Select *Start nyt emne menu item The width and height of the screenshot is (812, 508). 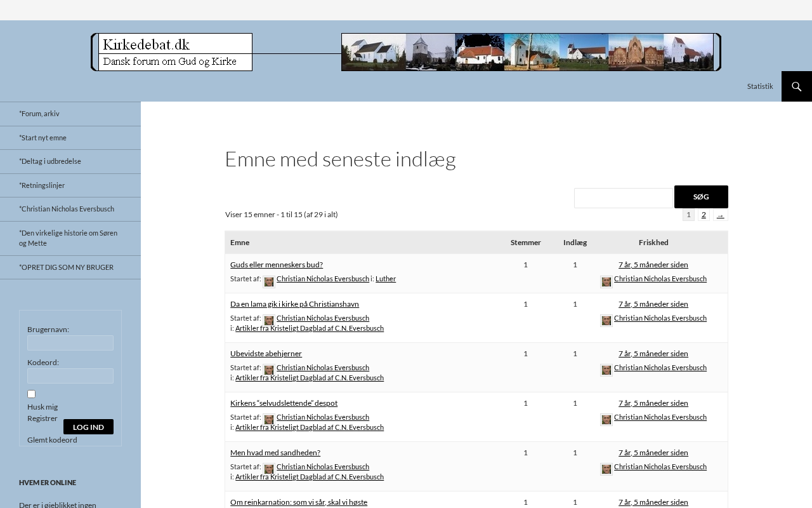tap(70, 138)
